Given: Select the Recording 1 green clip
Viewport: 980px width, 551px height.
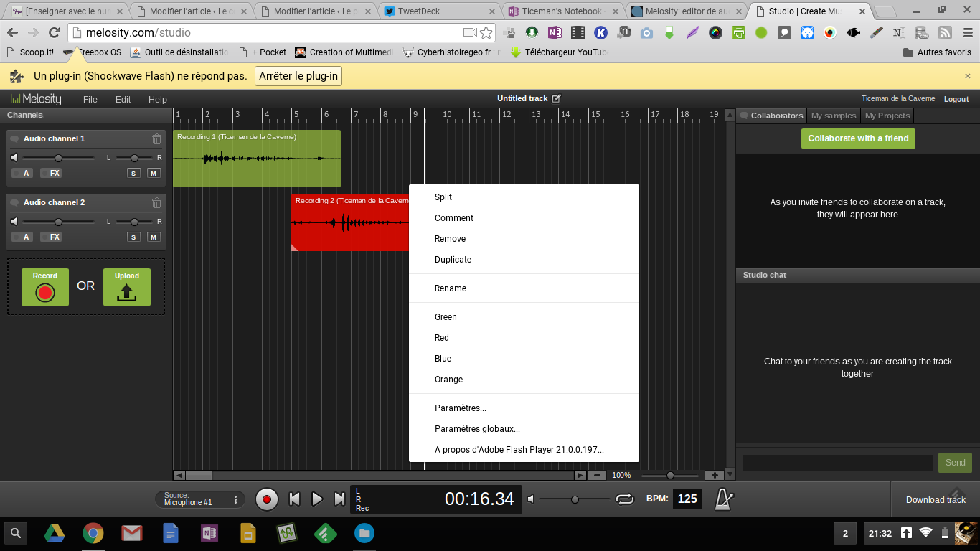Looking at the screenshot, I should (257, 159).
